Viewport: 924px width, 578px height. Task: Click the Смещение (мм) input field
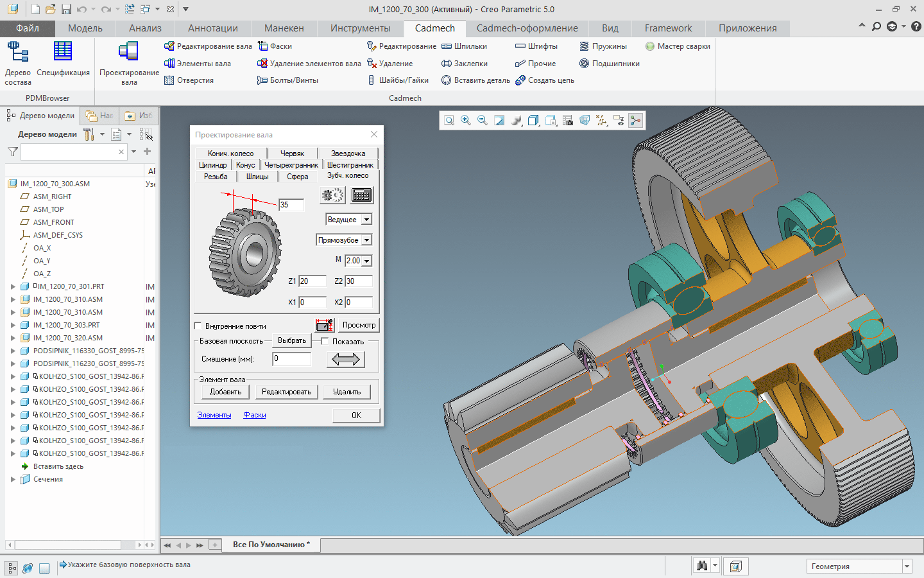[x=291, y=359]
